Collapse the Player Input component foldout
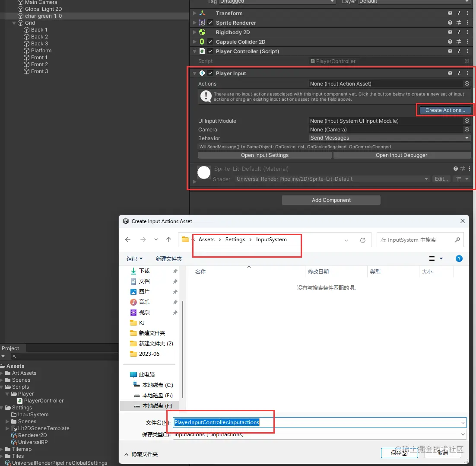The height and width of the screenshot is (466, 476). (194, 73)
